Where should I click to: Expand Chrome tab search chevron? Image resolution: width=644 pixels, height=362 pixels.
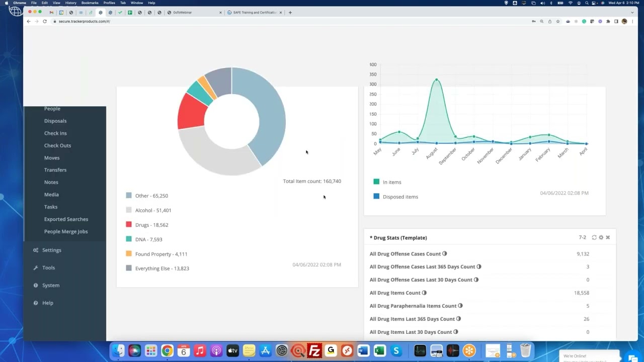coord(632,12)
